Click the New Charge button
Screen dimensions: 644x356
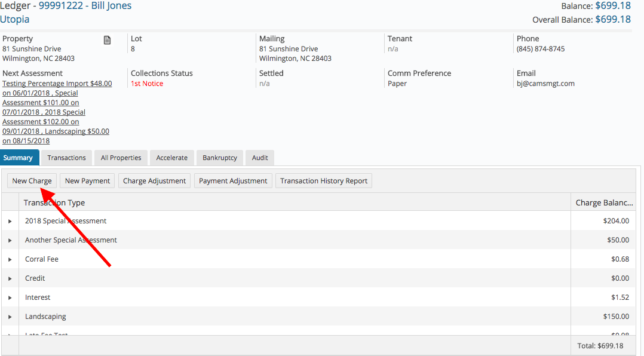click(32, 180)
